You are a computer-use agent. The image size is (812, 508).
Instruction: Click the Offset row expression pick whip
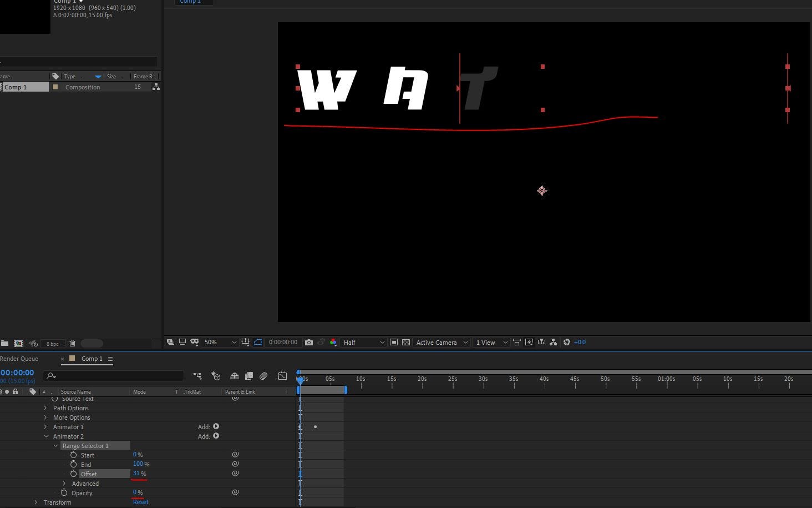click(235, 474)
